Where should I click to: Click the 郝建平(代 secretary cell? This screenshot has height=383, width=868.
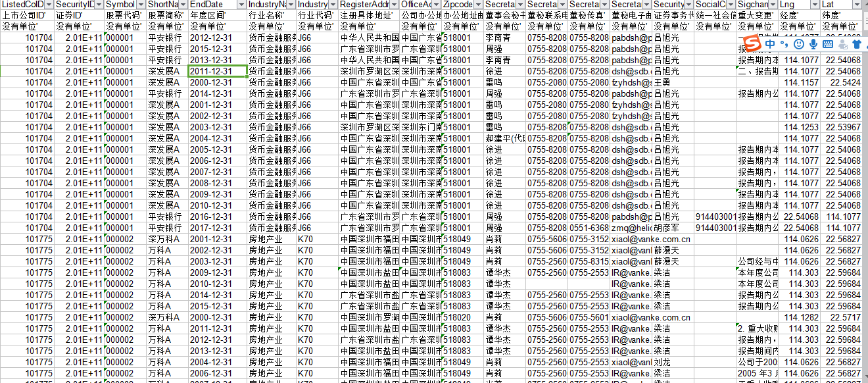(x=505, y=138)
